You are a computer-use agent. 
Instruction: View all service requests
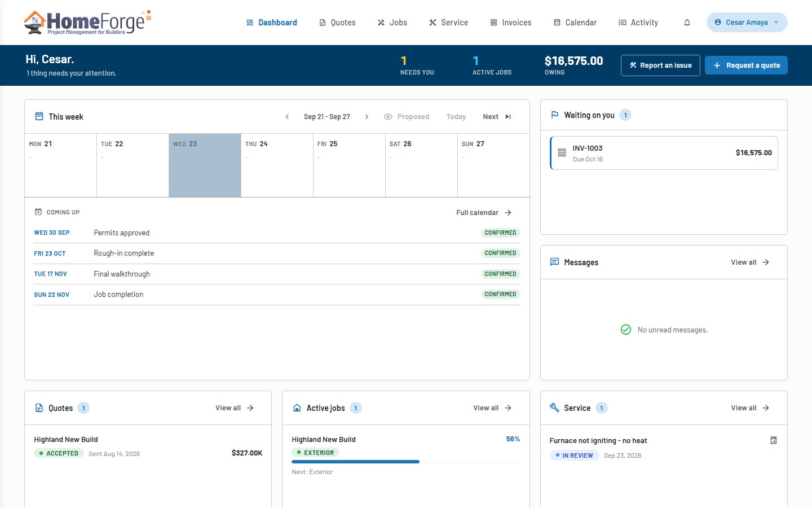750,408
